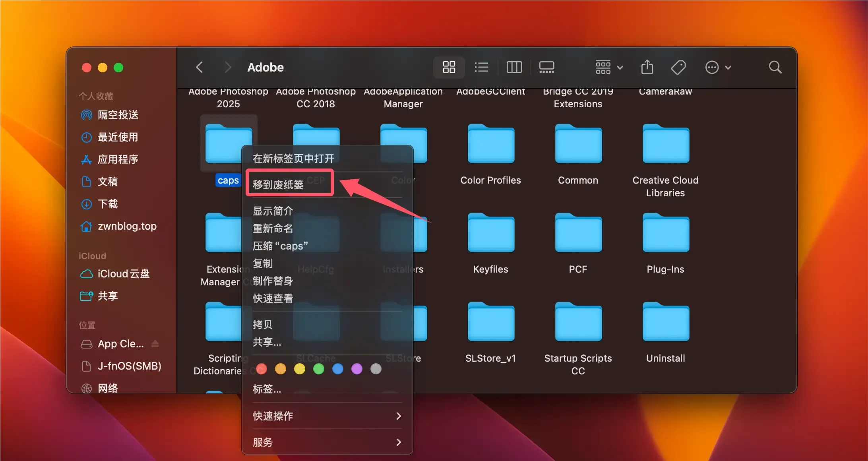Apply the orange tag color
The height and width of the screenshot is (461, 868).
281,369
